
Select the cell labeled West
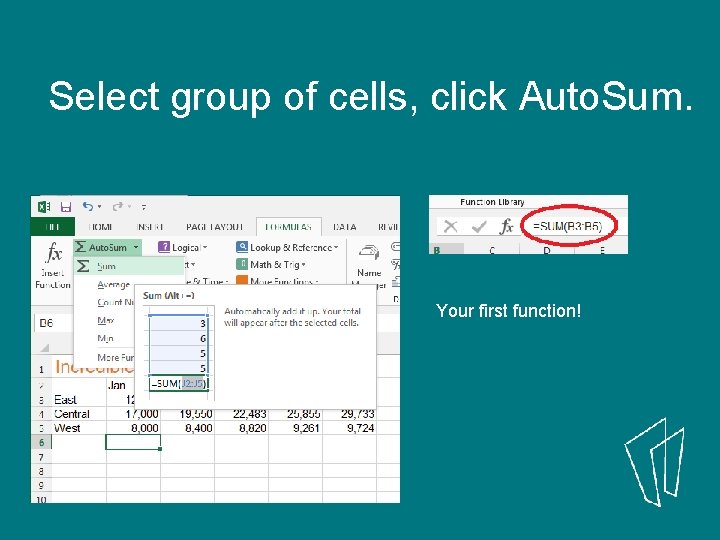[x=79, y=428]
